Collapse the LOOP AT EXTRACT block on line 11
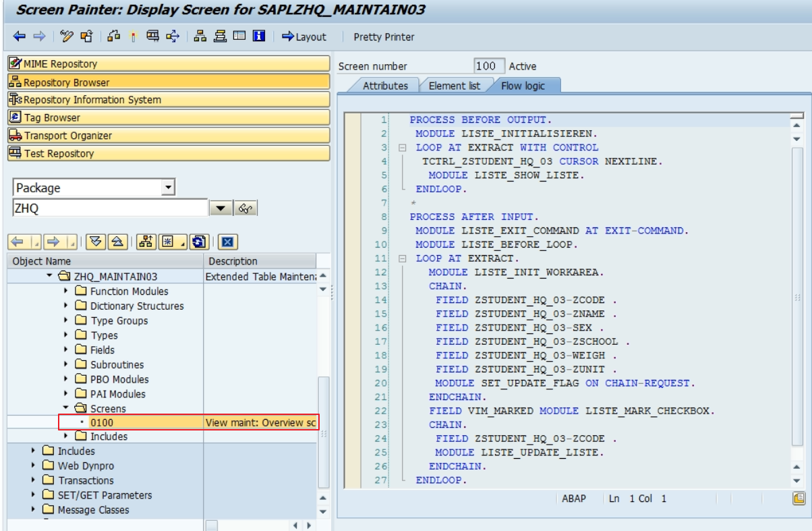Viewport: 812px width, 531px height. point(403,258)
